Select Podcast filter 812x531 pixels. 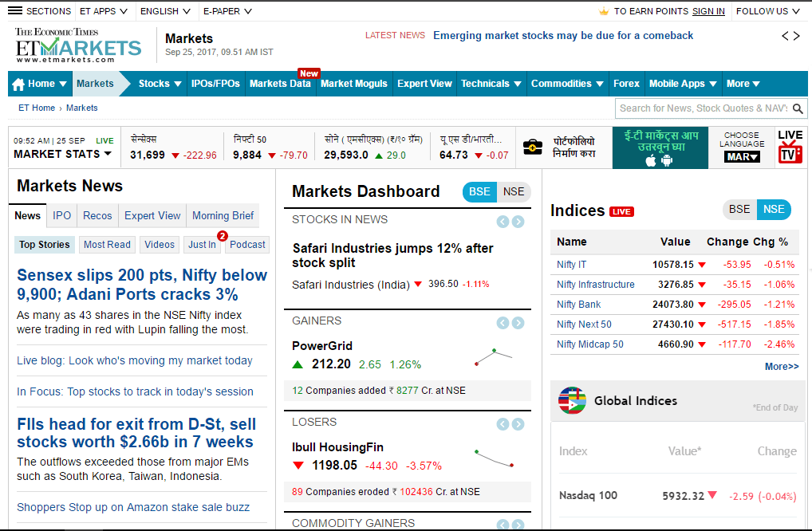coord(247,244)
